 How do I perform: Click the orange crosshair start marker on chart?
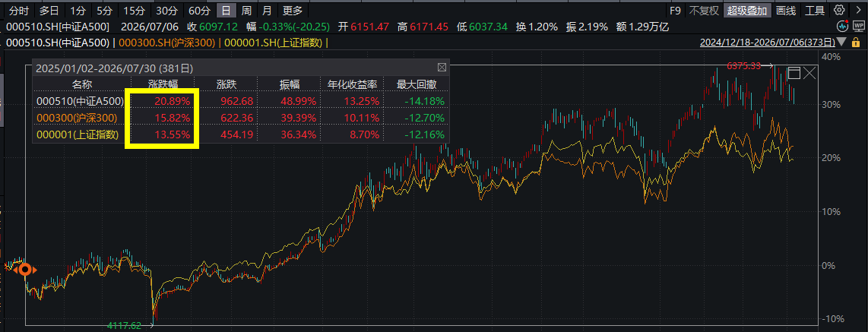25,270
